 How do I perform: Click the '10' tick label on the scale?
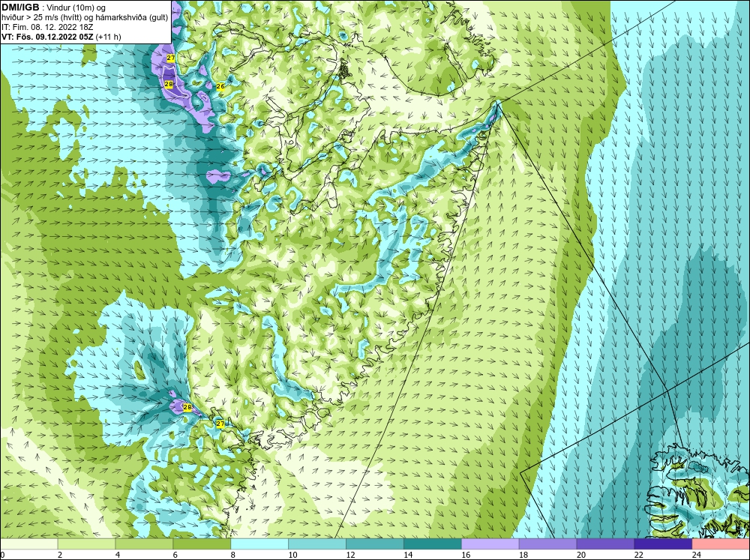pyautogui.click(x=292, y=555)
